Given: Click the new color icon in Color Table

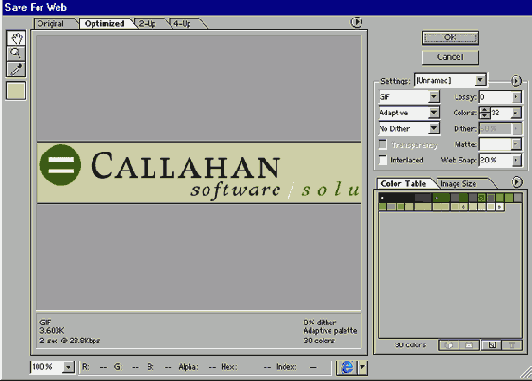Looking at the screenshot, I should click(x=492, y=345).
